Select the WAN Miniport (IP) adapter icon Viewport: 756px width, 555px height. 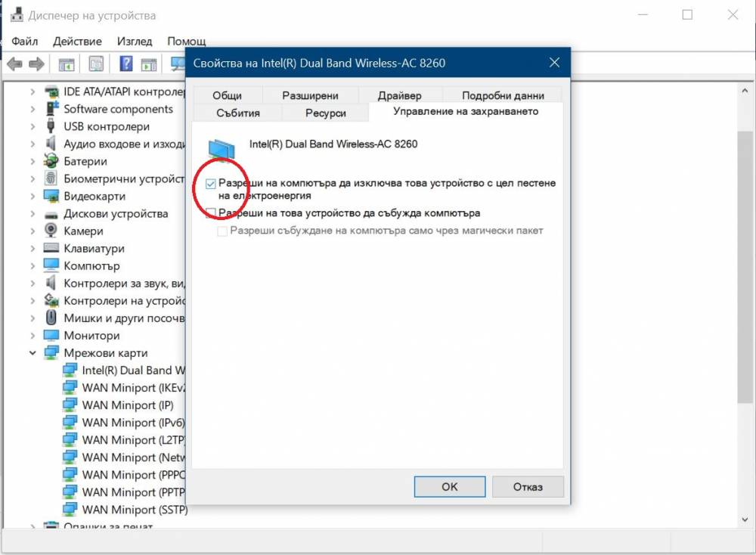70,405
